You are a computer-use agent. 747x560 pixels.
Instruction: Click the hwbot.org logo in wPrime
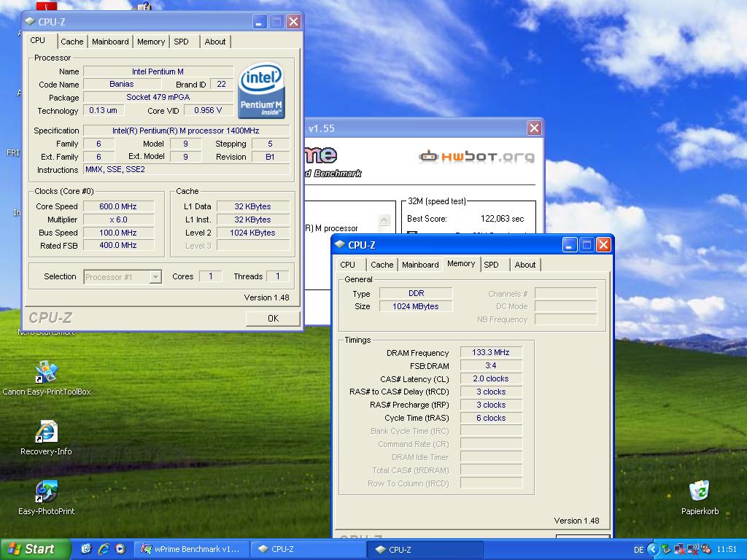click(x=476, y=157)
